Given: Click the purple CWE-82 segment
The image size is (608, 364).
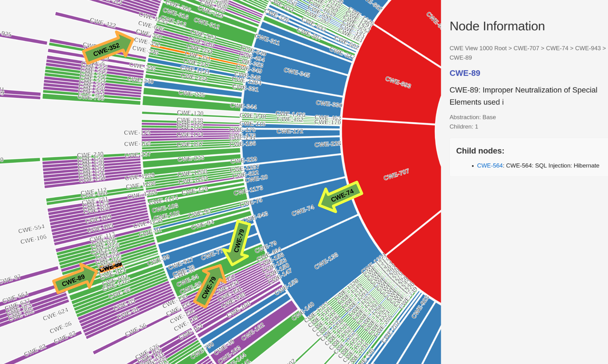Looking at the screenshot, I should (35, 350).
